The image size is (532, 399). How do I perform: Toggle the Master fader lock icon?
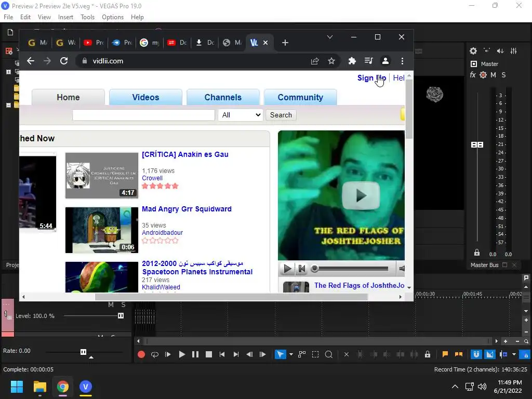click(x=477, y=252)
